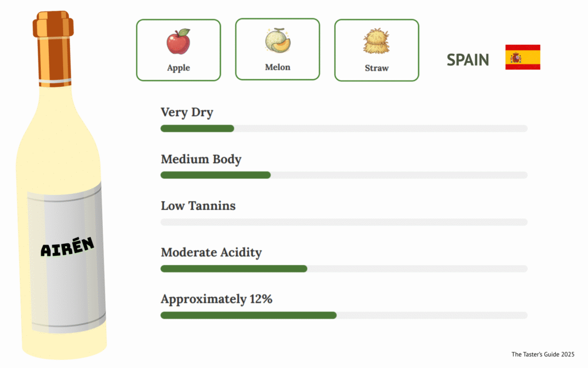Click the empty Low Tannins bar
Viewport: 588px width, 368px height.
click(x=343, y=222)
